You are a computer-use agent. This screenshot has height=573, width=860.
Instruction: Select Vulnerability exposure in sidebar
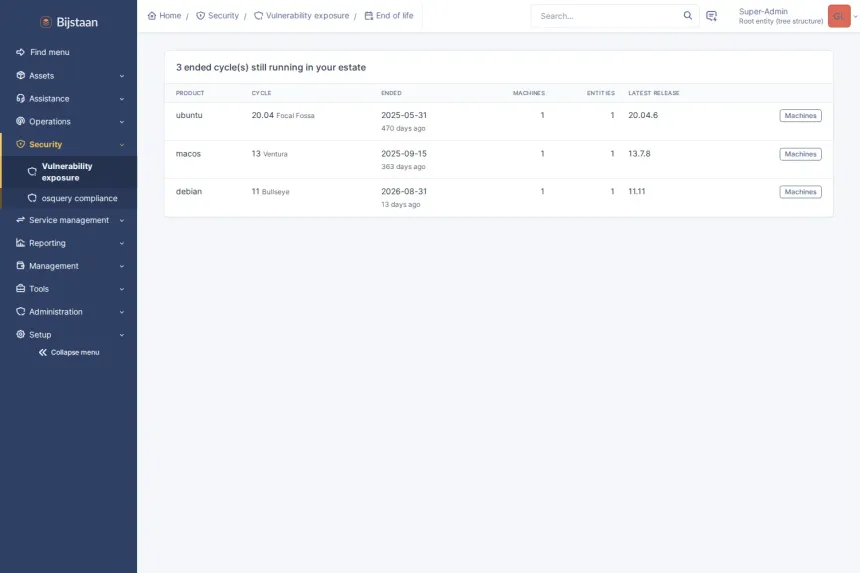click(69, 172)
